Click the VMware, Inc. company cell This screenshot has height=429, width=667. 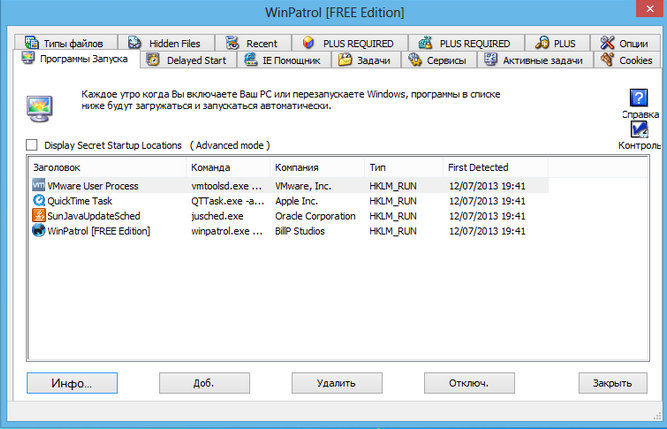pos(303,186)
